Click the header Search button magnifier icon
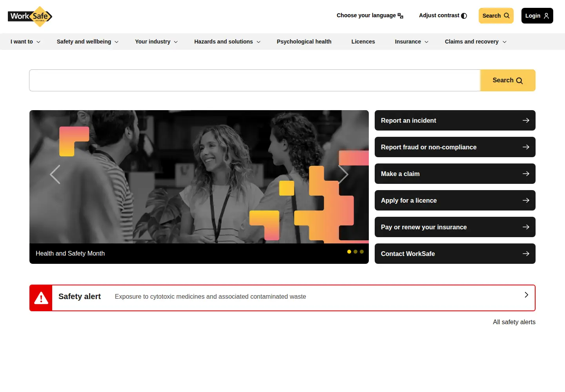 pyautogui.click(x=507, y=16)
